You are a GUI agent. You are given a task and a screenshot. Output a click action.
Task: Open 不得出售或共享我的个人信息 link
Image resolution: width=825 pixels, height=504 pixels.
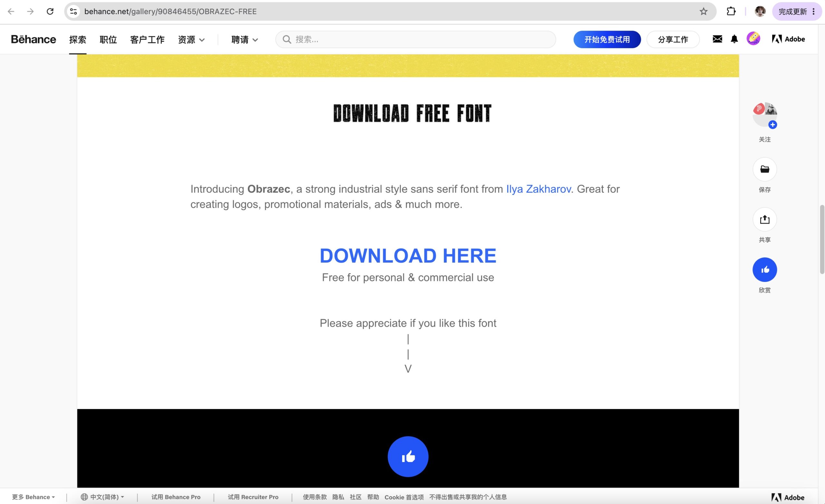tap(468, 497)
